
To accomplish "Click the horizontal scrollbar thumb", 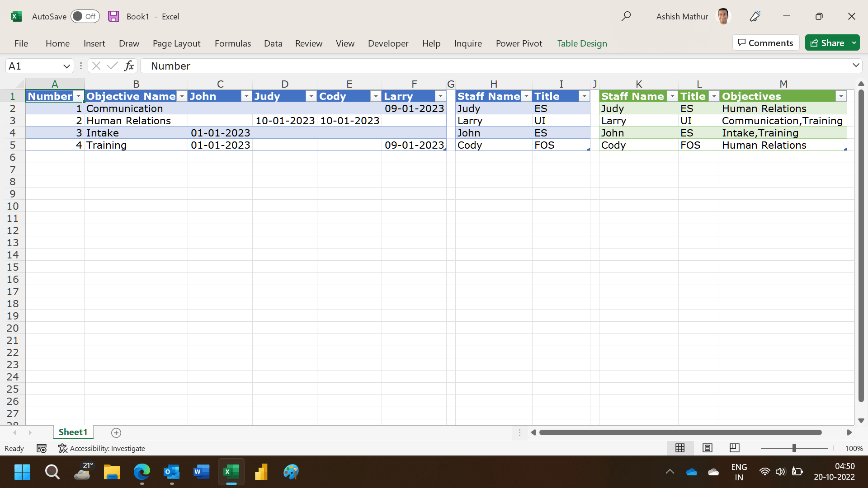I will (680, 432).
